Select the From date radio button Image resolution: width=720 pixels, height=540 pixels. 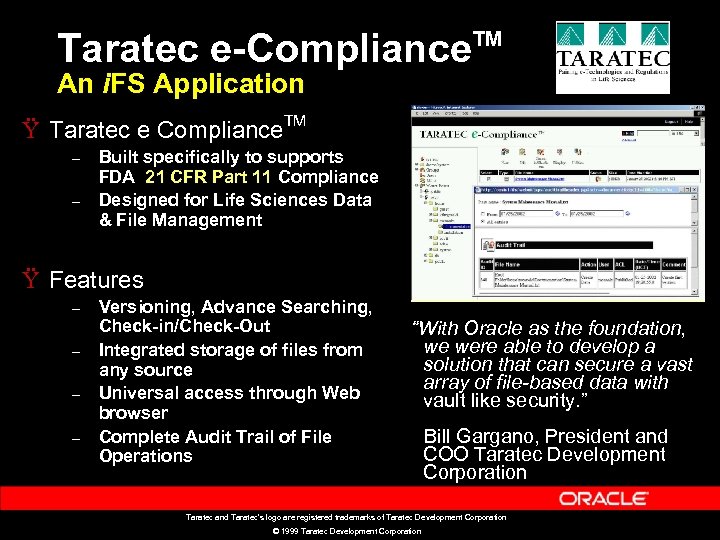click(483, 214)
